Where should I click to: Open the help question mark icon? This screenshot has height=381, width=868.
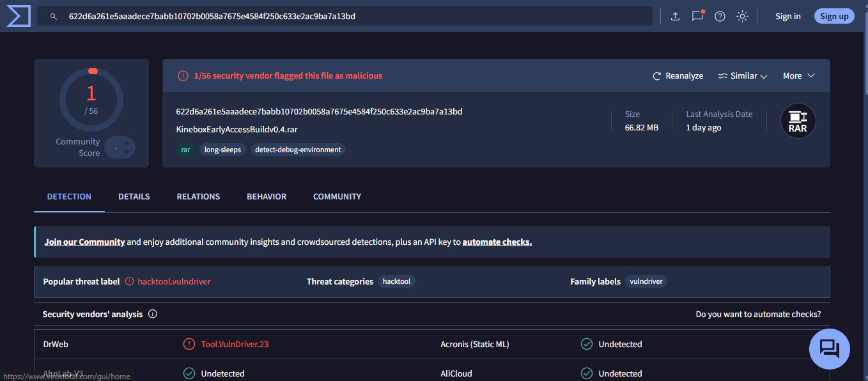tap(720, 17)
